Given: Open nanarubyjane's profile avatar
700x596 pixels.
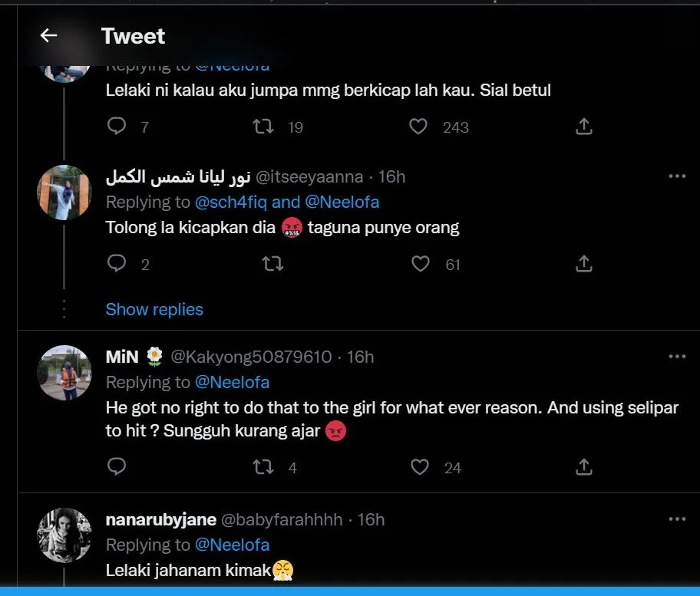Looking at the screenshot, I should 64,535.
